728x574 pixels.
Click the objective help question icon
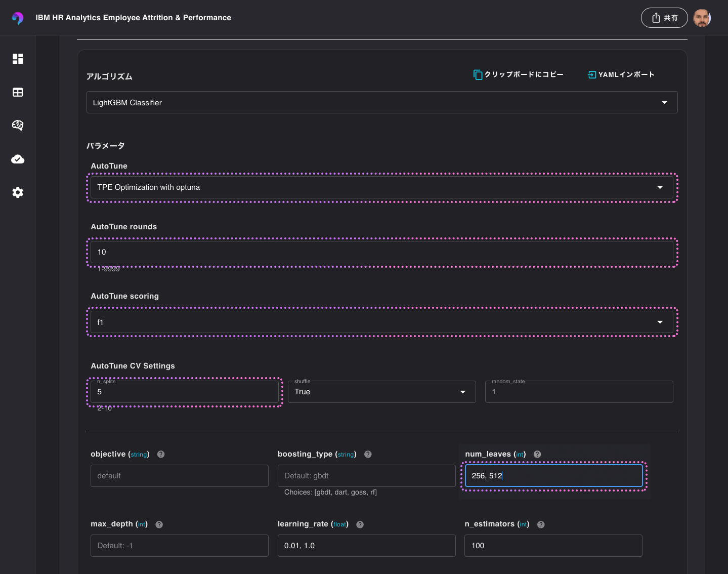coord(161,455)
